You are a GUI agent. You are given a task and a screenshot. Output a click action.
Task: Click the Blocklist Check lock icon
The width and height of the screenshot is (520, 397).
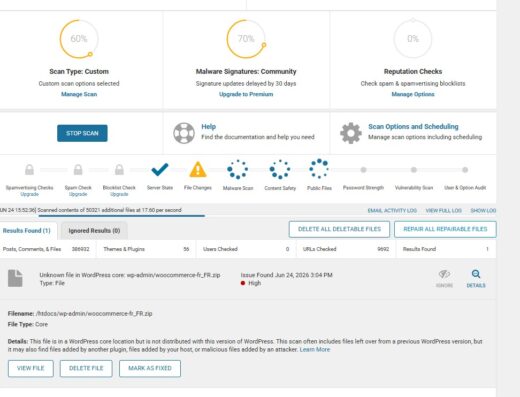119,170
